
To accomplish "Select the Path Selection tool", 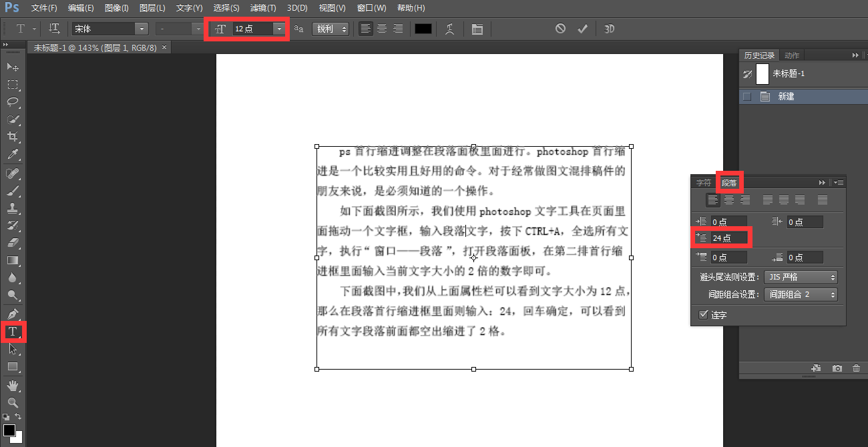I will [x=12, y=349].
